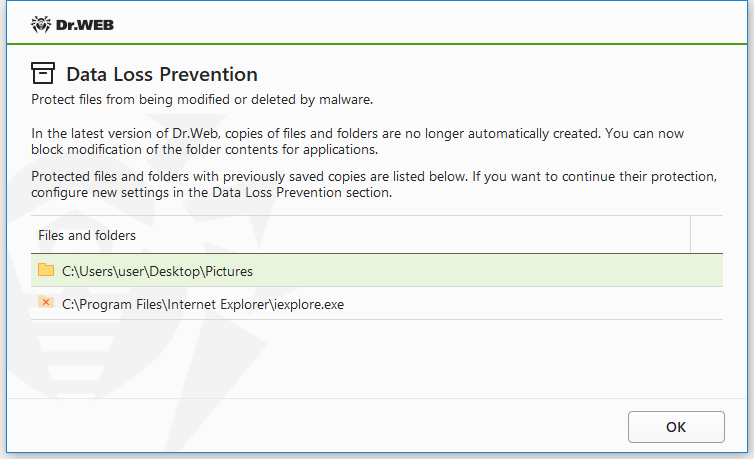This screenshot has width=754, height=459.
Task: Click the paragraph starting 'In the latest version'
Action: 357,141
